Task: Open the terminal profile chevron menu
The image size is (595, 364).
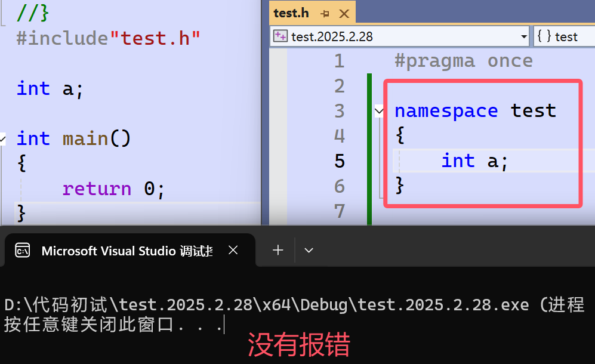Action: 309,250
